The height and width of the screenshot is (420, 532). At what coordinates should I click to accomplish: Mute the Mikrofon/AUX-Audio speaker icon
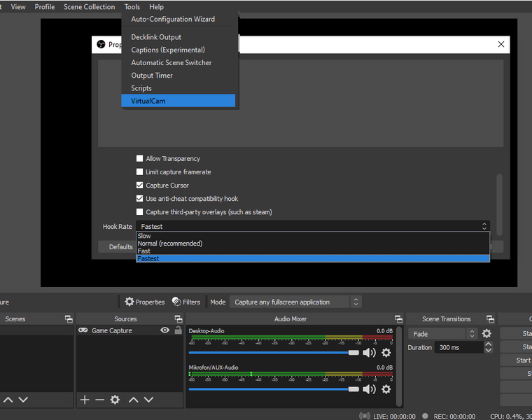click(369, 389)
